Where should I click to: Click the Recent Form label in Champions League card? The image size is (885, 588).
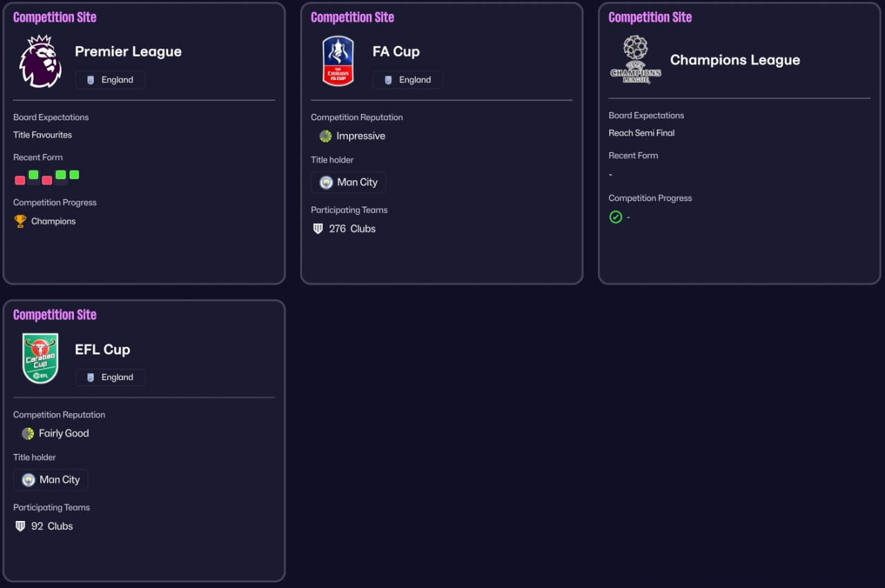pos(633,155)
